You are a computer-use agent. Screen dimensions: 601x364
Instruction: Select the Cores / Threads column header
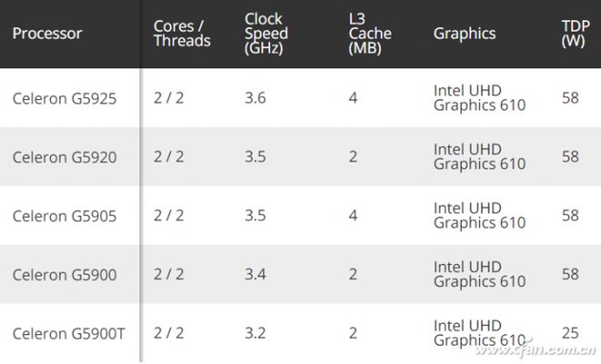tap(182, 34)
